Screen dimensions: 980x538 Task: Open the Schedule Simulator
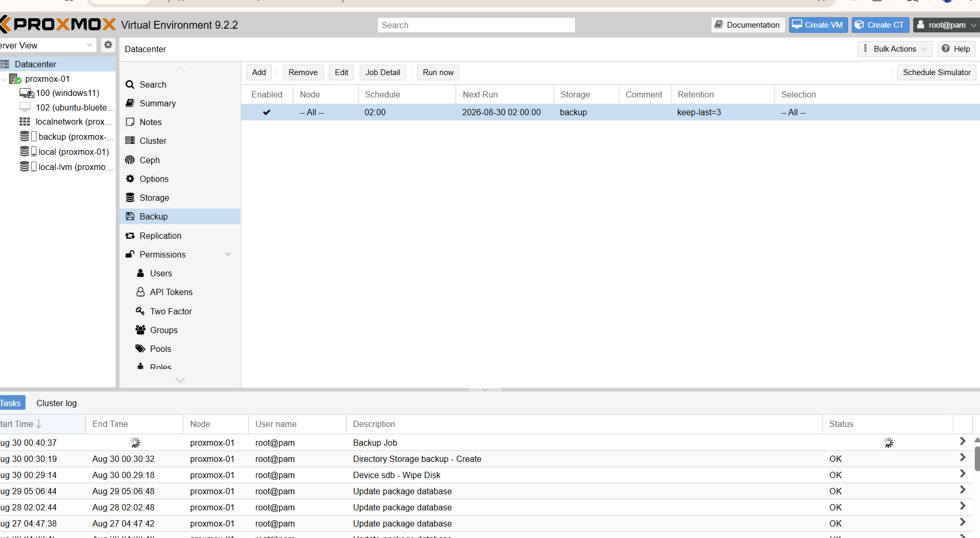936,72
